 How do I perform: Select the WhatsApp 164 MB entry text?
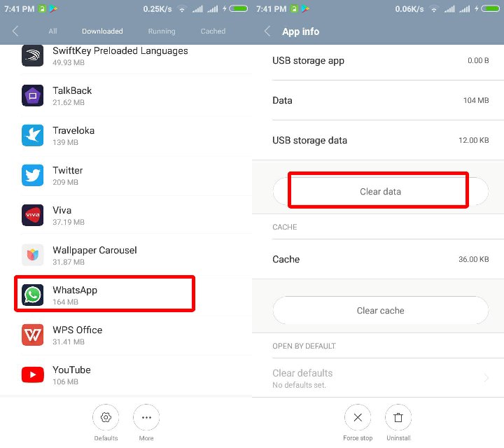[75, 295]
